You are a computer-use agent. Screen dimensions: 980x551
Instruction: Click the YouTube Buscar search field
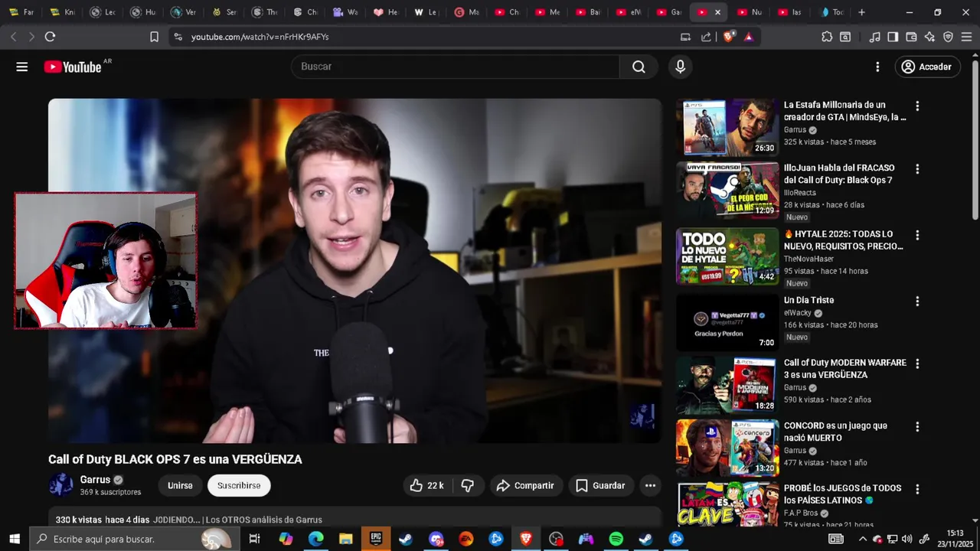pyautogui.click(x=455, y=67)
